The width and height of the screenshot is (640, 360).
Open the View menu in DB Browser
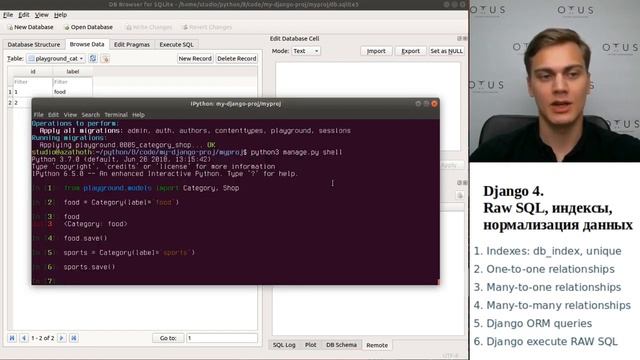click(42, 15)
